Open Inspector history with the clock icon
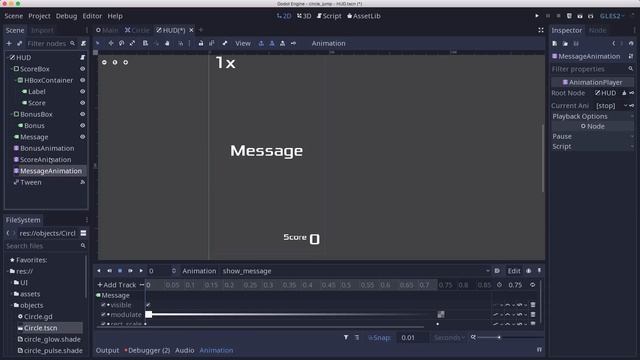Viewport: 640px width, 360px height. (631, 43)
